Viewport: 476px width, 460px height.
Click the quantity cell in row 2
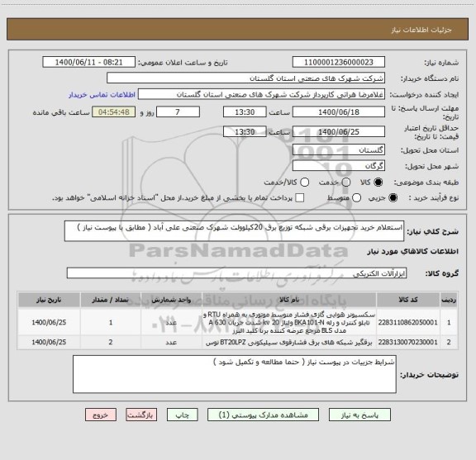(111, 342)
